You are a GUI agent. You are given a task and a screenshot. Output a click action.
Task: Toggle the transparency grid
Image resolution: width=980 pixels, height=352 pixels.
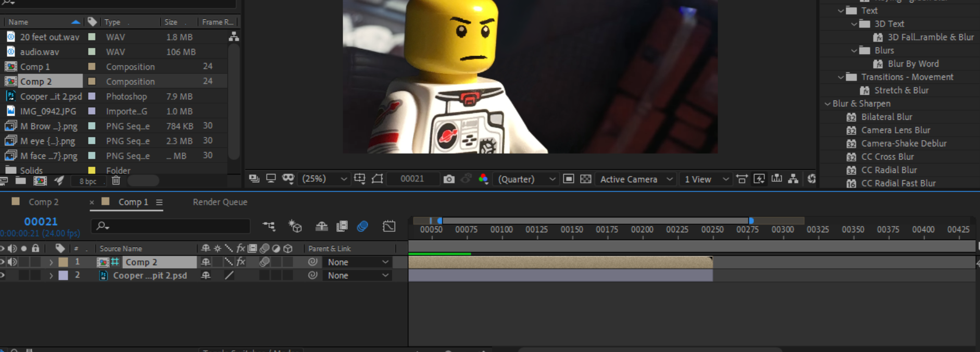point(585,179)
